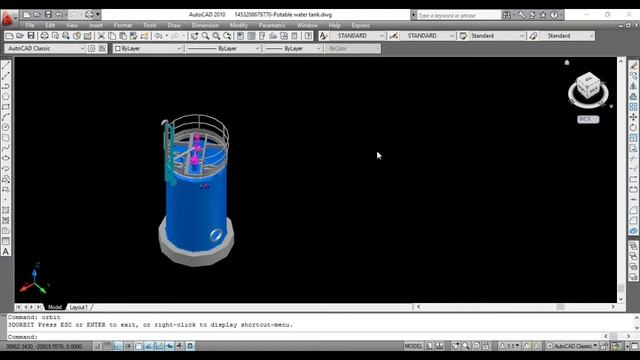Open the Format menu
Screen dimensions: 640x360
click(x=123, y=25)
